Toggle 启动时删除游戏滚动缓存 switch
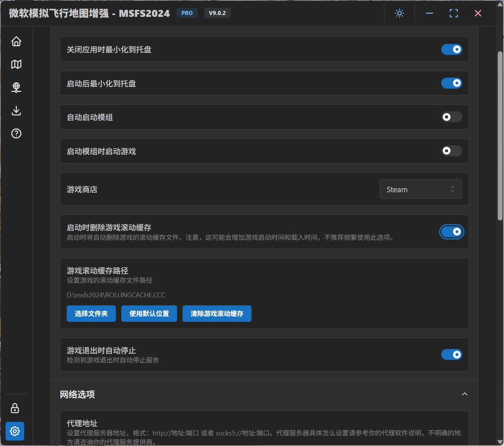This screenshot has height=446, width=504. tap(452, 232)
